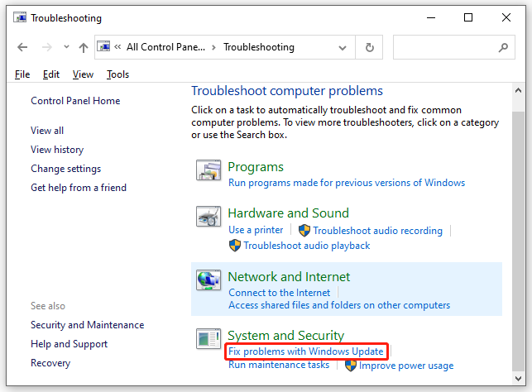Image resolution: width=532 pixels, height=392 pixels.
Task: Open Security and Maintenance link
Action: pyautogui.click(x=87, y=325)
